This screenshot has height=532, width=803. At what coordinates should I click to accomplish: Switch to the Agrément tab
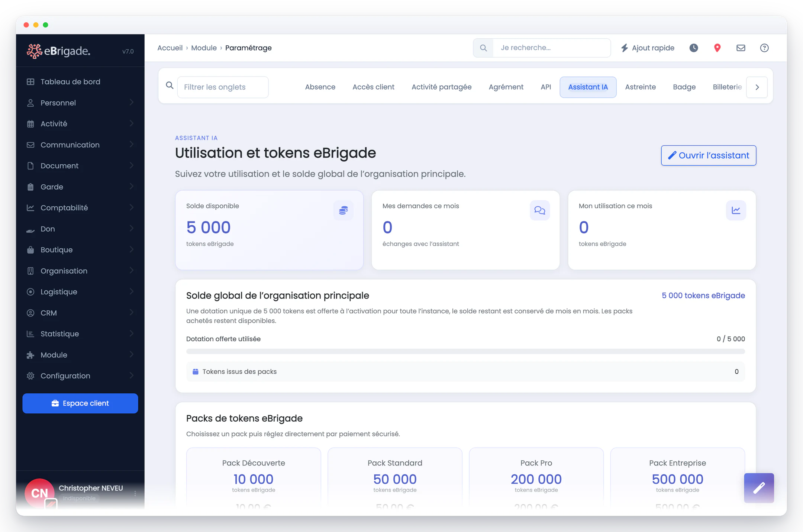506,87
